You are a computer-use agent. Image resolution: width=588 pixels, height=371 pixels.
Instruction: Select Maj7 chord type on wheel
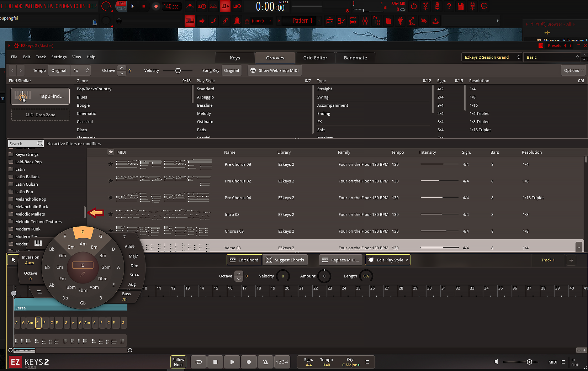coord(133,256)
